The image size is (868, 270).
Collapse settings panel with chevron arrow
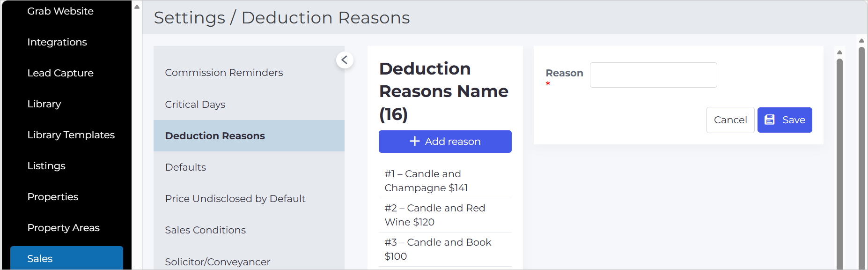[x=345, y=60]
